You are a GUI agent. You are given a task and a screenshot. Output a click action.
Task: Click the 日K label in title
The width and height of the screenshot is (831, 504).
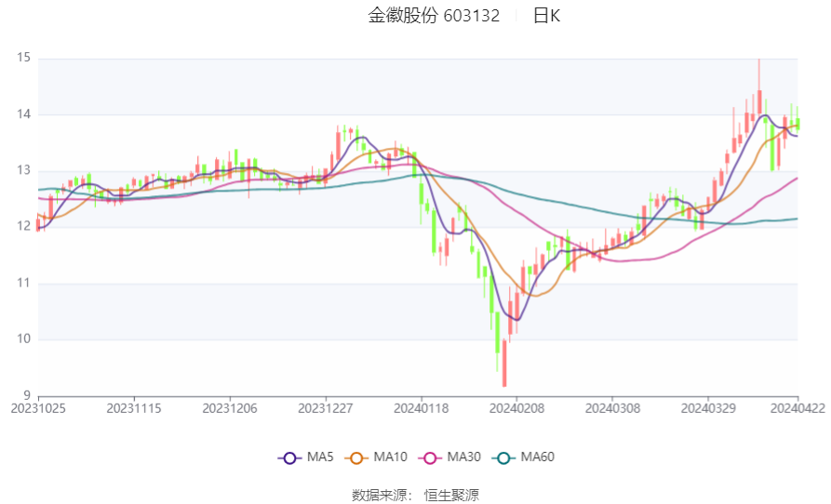546,16
